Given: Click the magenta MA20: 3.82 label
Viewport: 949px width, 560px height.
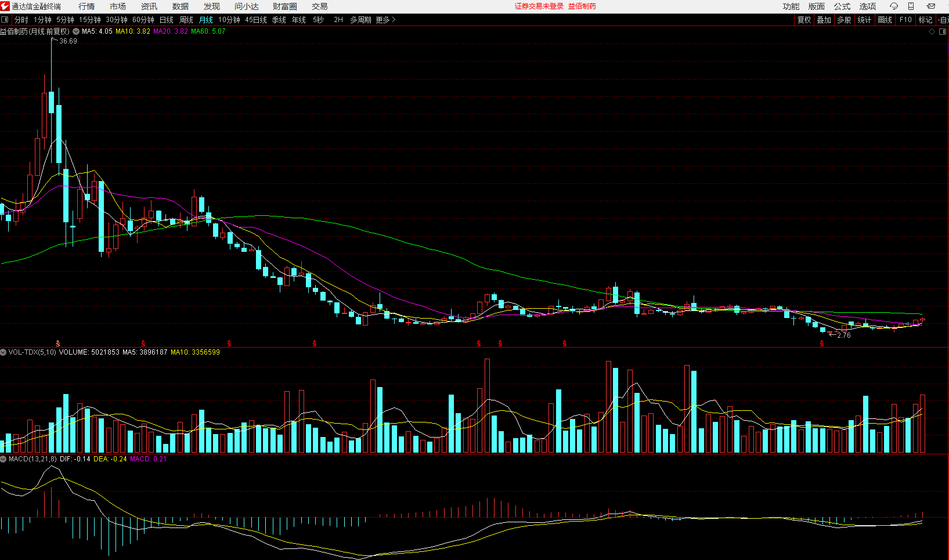Looking at the screenshot, I should click(x=171, y=31).
